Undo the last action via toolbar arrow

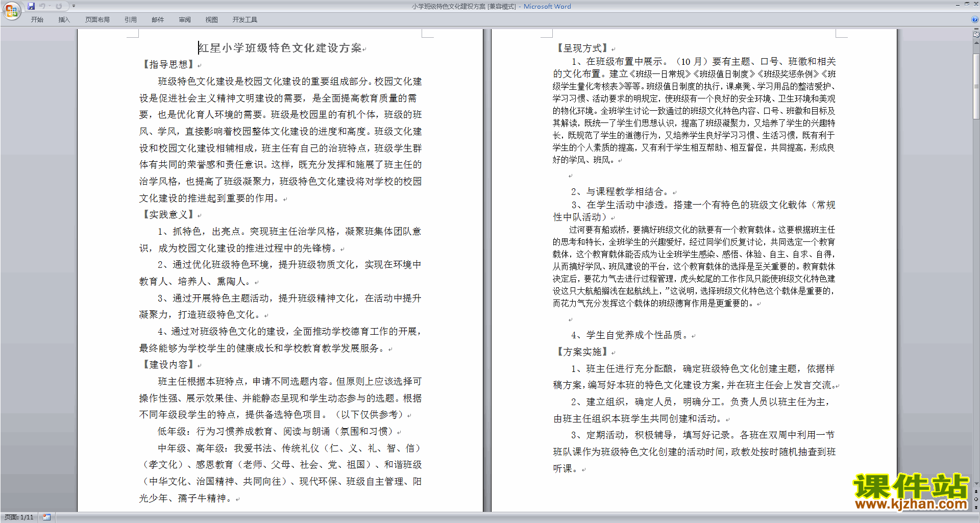click(42, 6)
